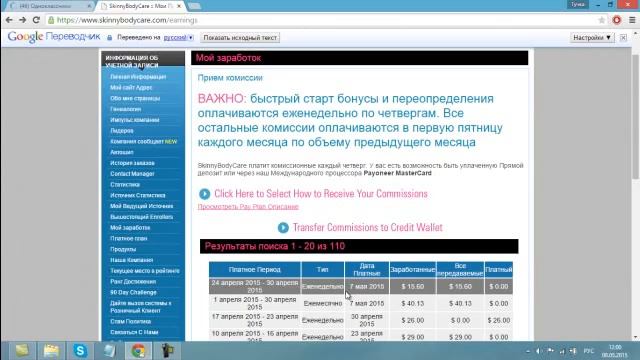Open Продукты sidebar item
Image resolution: width=640 pixels, height=360 pixels.
[x=123, y=249]
